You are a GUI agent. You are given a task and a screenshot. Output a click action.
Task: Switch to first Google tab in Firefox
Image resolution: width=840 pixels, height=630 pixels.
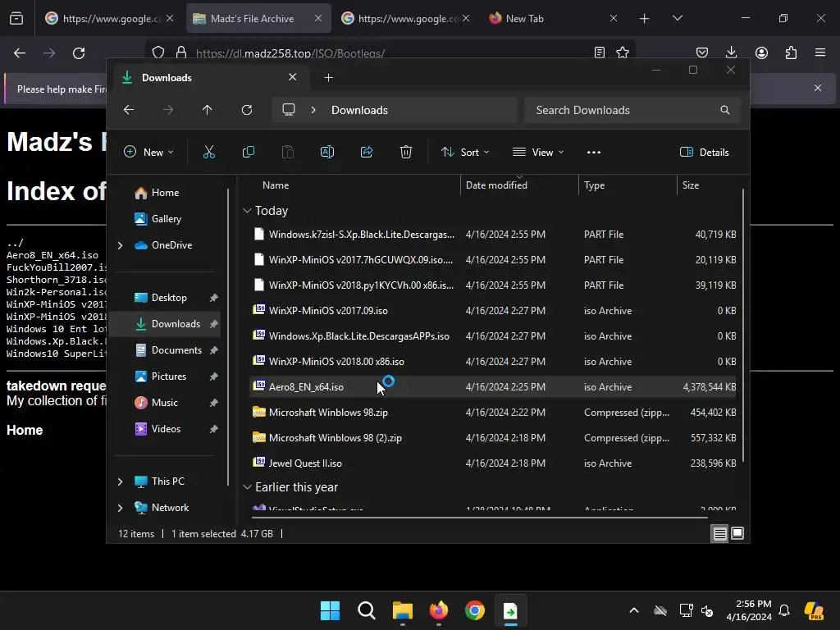pos(109,18)
